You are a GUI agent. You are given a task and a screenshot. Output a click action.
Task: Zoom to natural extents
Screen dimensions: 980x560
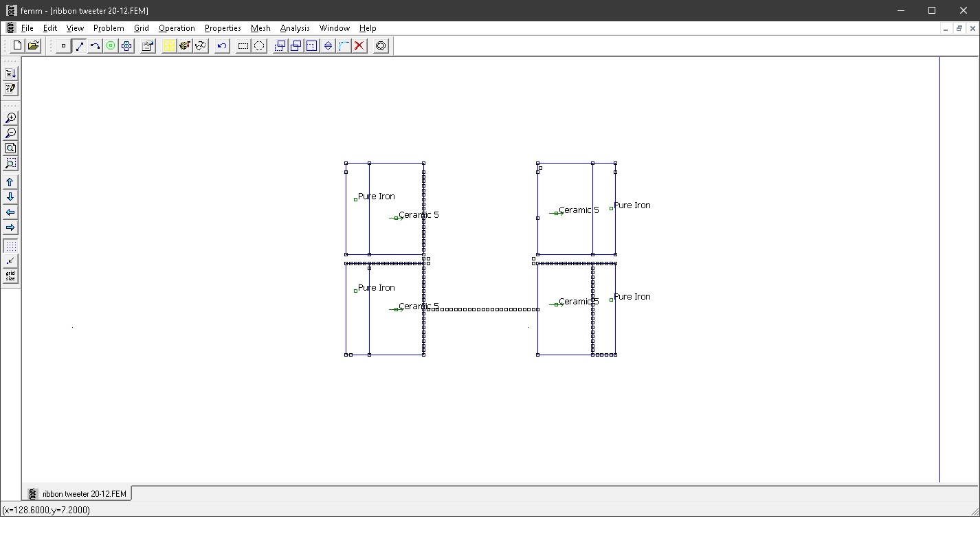tap(10, 148)
